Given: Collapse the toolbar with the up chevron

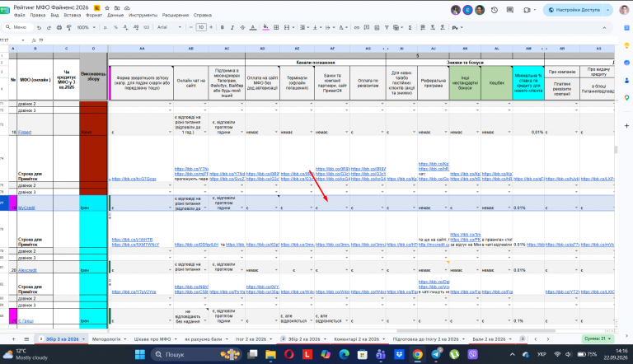Looking at the screenshot, I should coord(604,27).
